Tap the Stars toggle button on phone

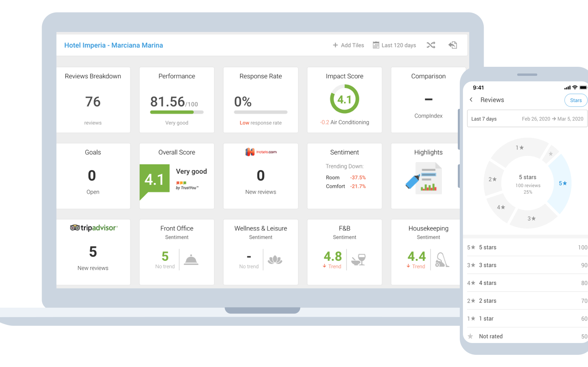point(576,100)
